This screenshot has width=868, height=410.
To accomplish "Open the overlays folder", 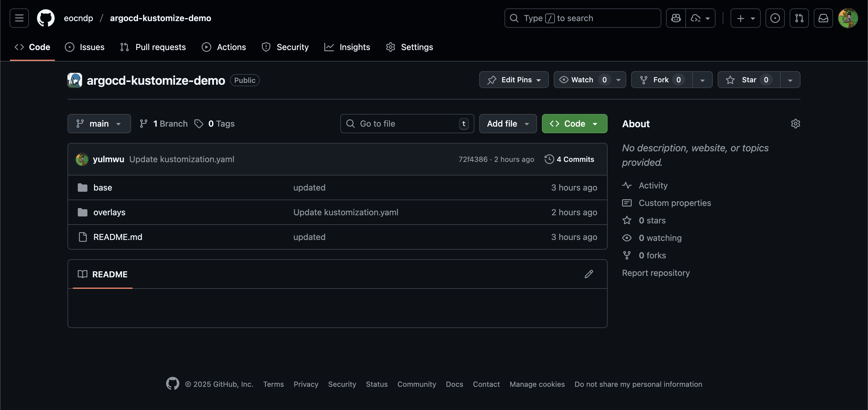I will tap(109, 213).
